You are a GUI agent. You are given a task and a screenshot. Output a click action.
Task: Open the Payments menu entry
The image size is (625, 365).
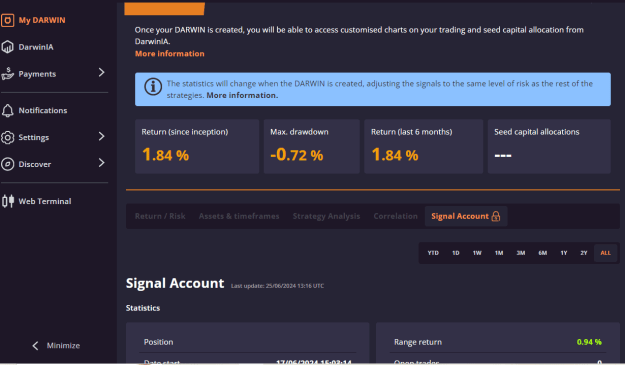(x=37, y=74)
